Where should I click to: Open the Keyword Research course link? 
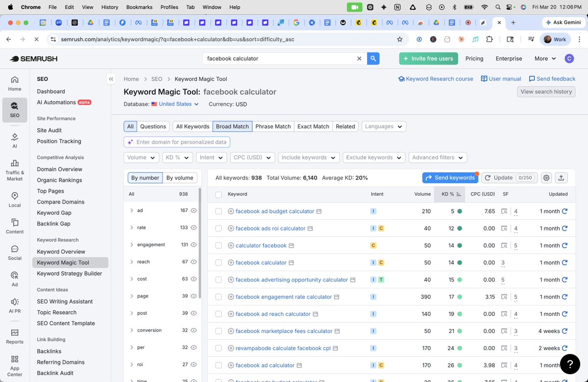coord(436,79)
